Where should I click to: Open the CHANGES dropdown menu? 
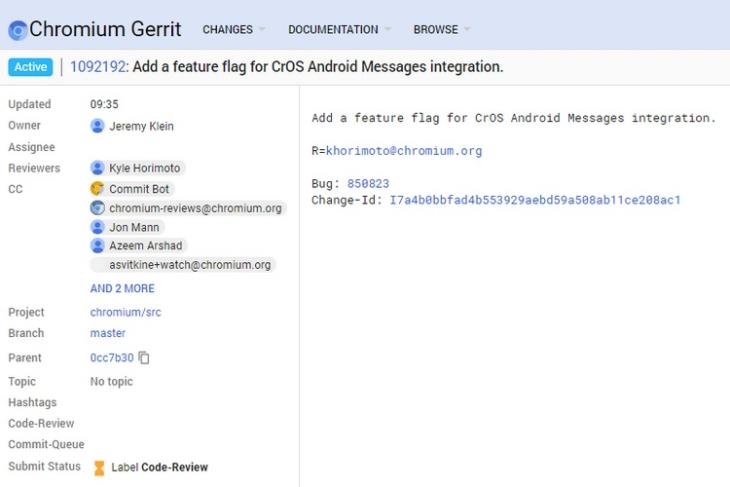(x=233, y=29)
